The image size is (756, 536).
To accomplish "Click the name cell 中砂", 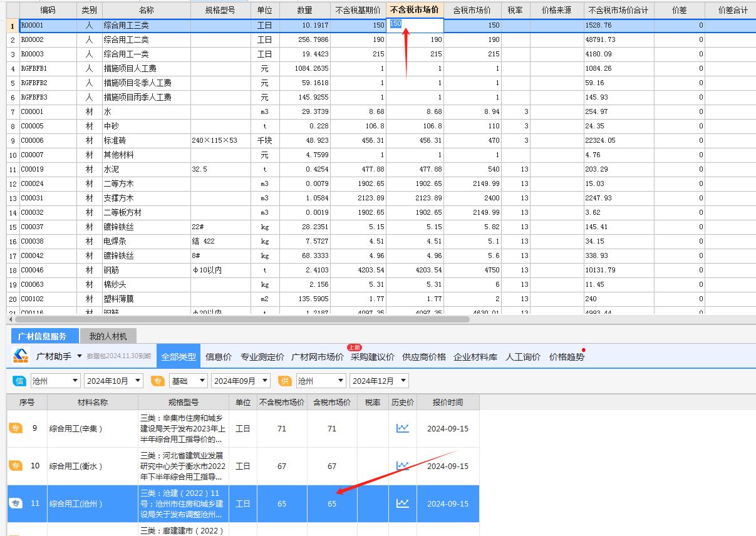I will click(146, 126).
